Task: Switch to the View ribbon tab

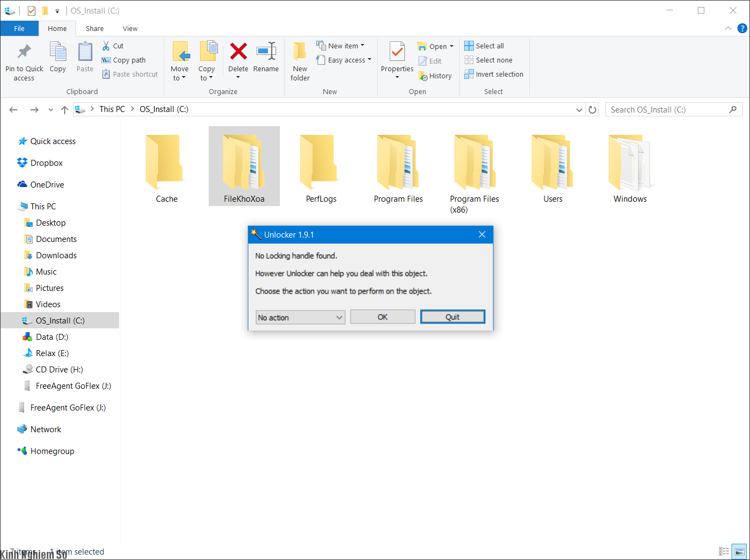Action: pyautogui.click(x=130, y=29)
